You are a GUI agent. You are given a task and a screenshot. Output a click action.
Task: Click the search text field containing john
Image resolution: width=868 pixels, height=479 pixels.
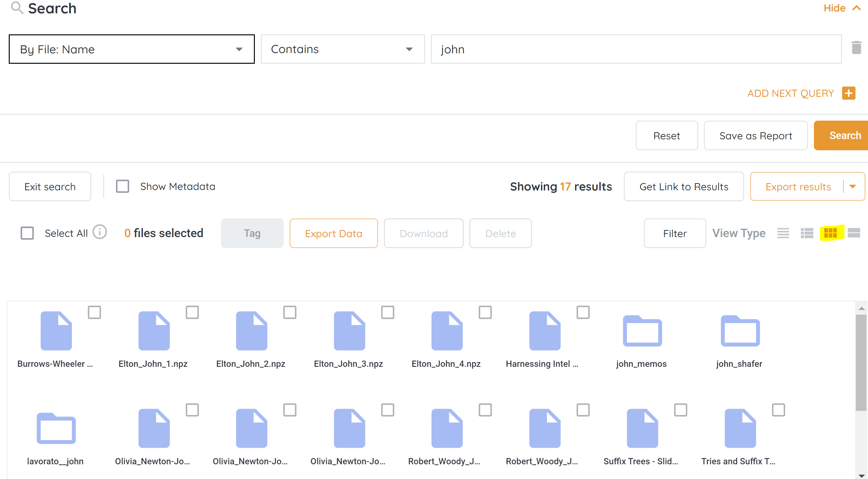[636, 49]
